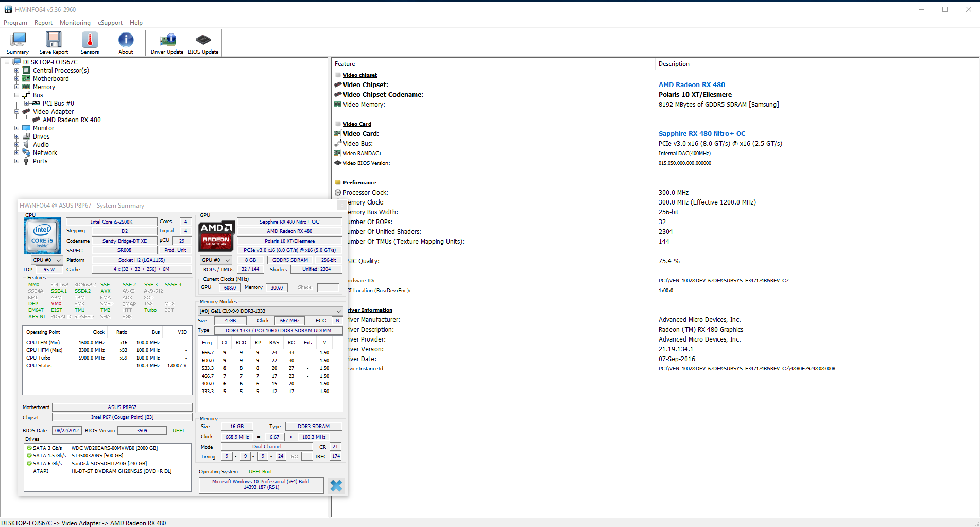Click the BIOS date '08/22/2012' field
This screenshot has height=527, width=980.
67,431
